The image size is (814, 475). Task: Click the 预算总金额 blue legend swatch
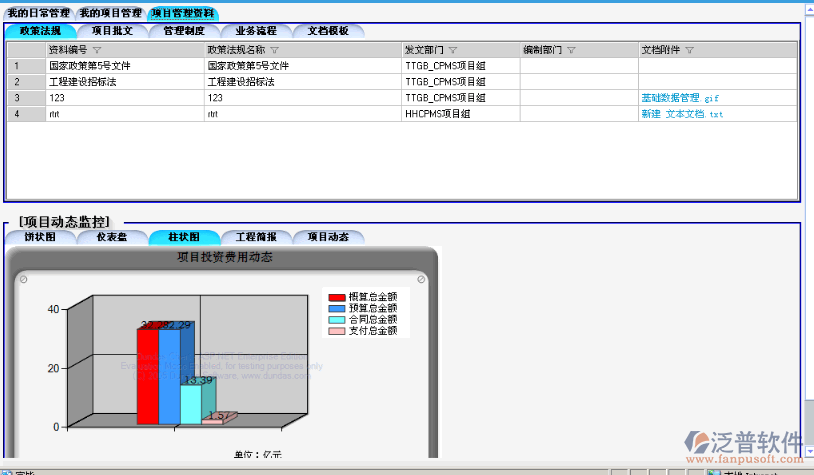point(337,308)
